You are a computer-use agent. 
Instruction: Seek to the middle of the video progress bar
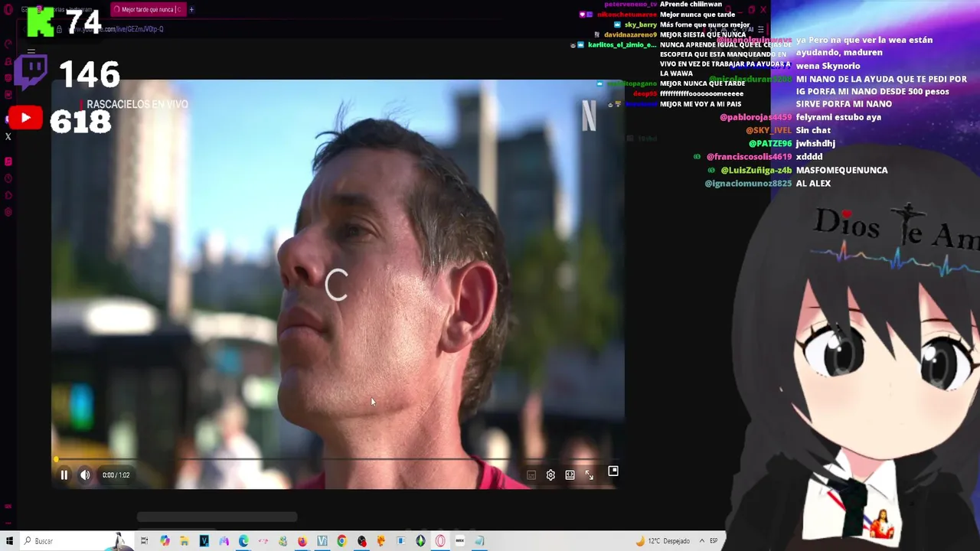[338, 460]
